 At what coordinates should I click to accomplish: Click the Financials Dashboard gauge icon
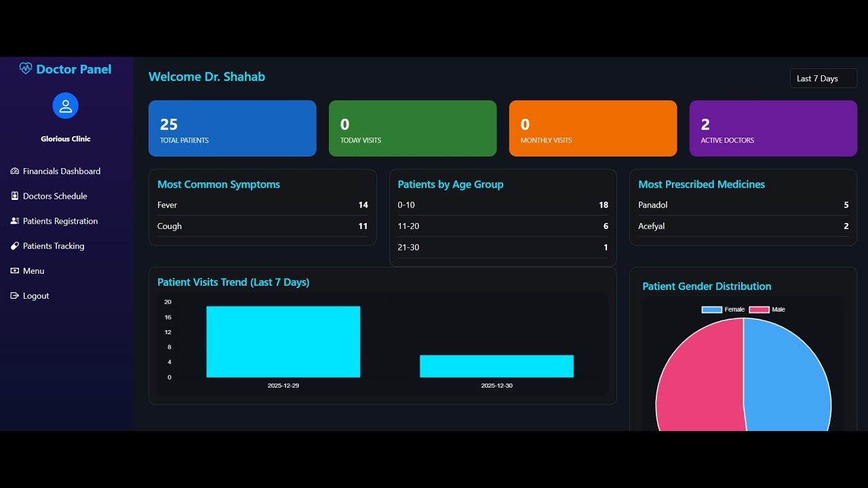coord(15,171)
